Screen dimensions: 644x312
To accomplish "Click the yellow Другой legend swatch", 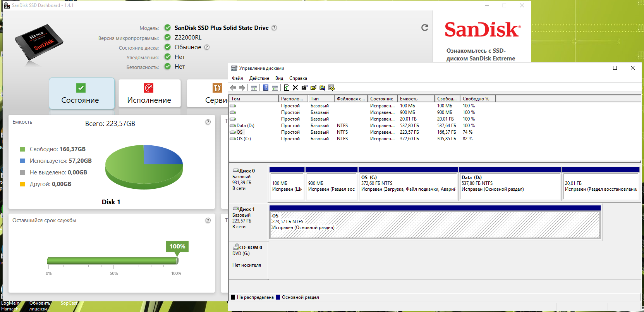I will pyautogui.click(x=22, y=184).
